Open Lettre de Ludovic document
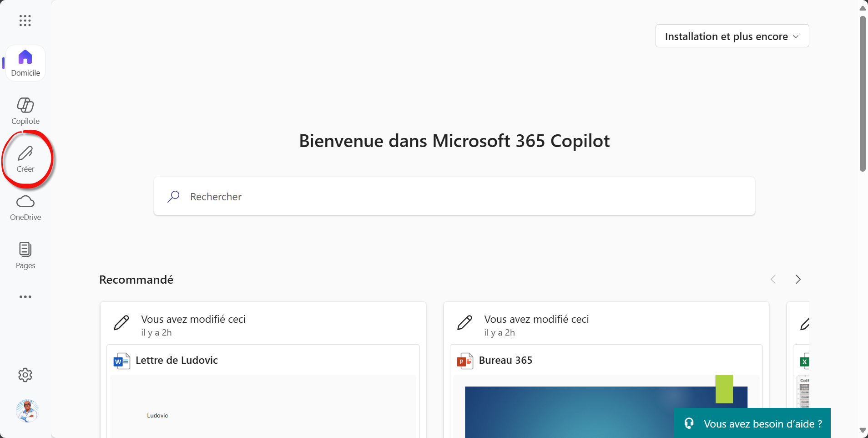 pos(177,361)
